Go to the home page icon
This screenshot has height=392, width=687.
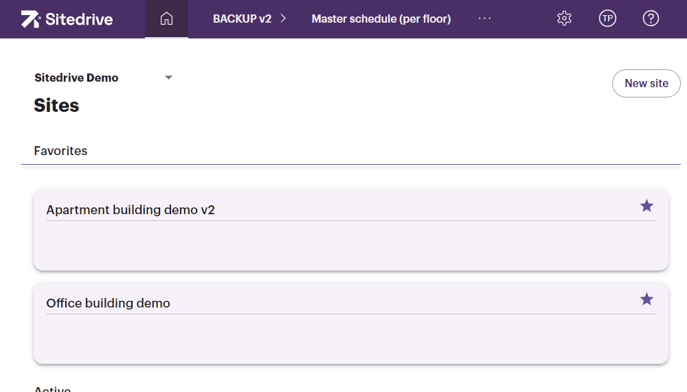pos(166,19)
